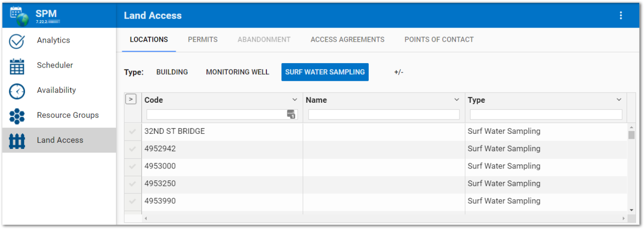Toggle the checkmark for 32ND ST BRIDGE
The image size is (644, 229).
132,132
